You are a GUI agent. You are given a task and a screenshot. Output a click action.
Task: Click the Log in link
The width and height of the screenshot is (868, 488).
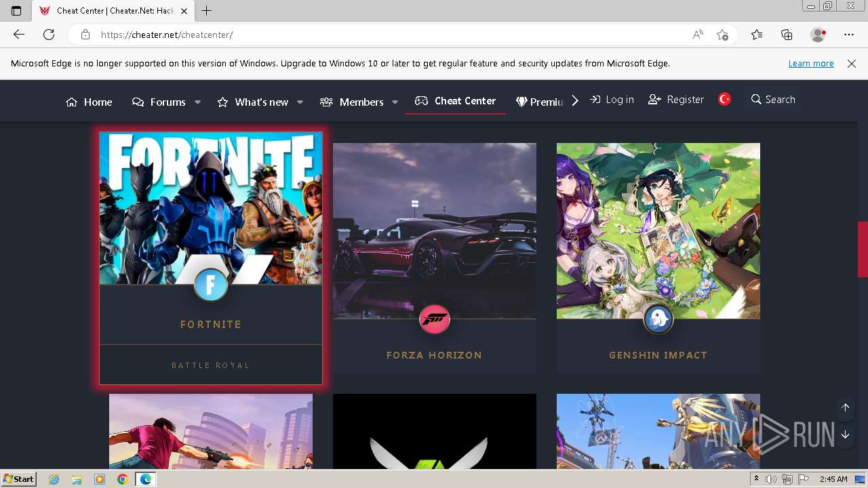tap(612, 100)
